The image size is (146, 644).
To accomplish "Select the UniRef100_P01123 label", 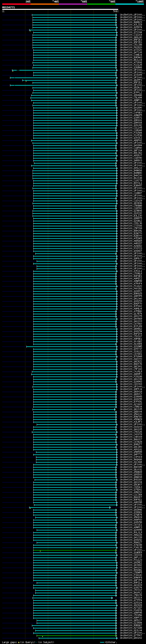I will (x=131, y=560).
